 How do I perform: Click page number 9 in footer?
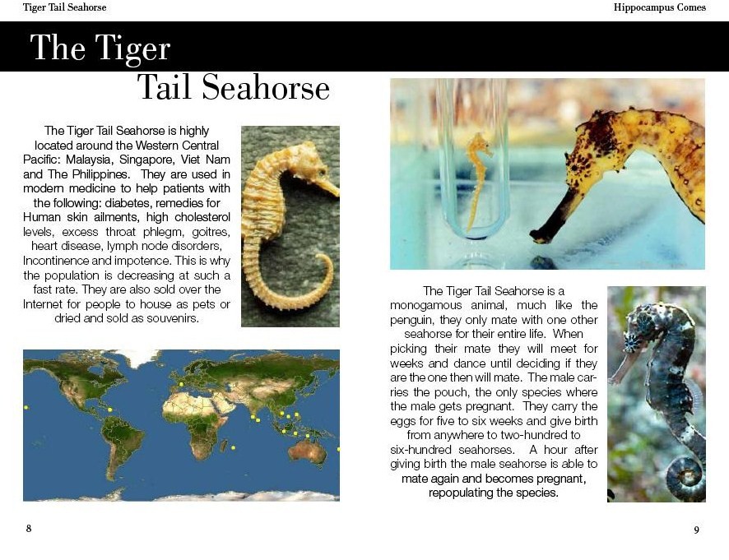coord(696,530)
